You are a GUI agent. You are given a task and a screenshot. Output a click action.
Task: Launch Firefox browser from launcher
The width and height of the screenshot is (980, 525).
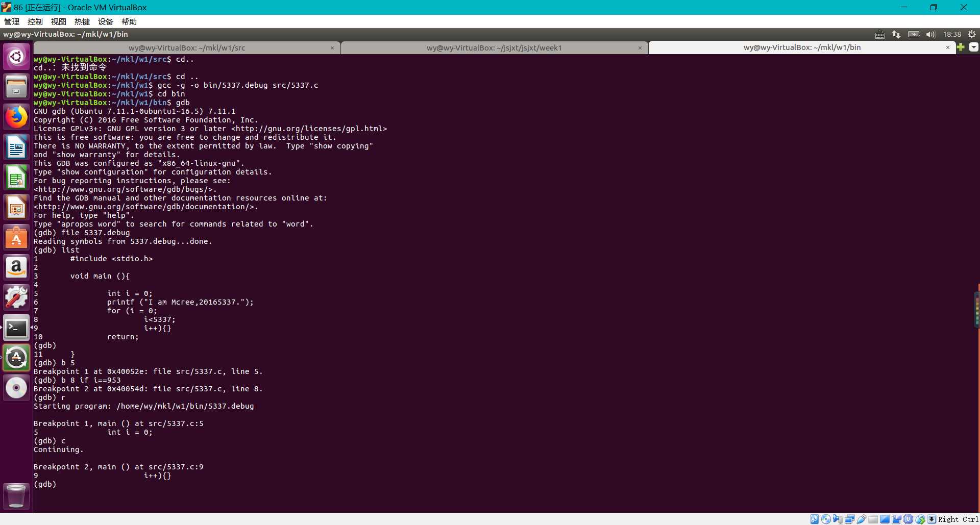[x=16, y=117]
